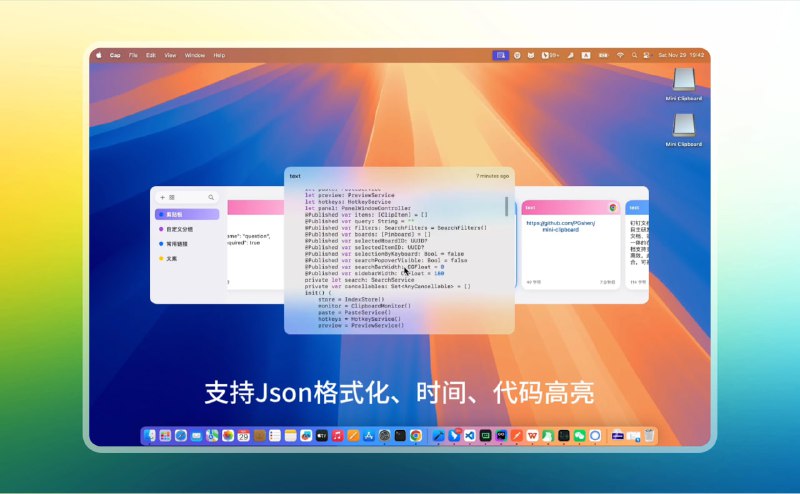Click the github.com mini-clipboard link card
The image size is (800, 494).
pos(570,245)
